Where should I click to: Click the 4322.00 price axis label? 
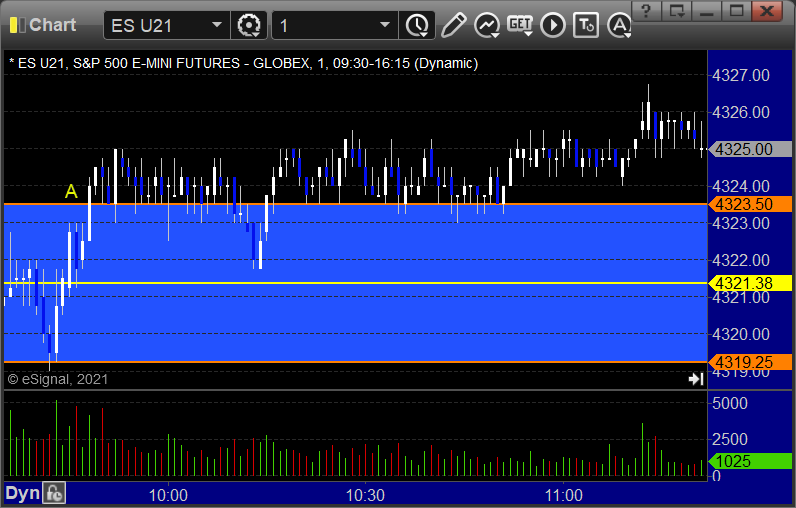pyautogui.click(x=741, y=260)
